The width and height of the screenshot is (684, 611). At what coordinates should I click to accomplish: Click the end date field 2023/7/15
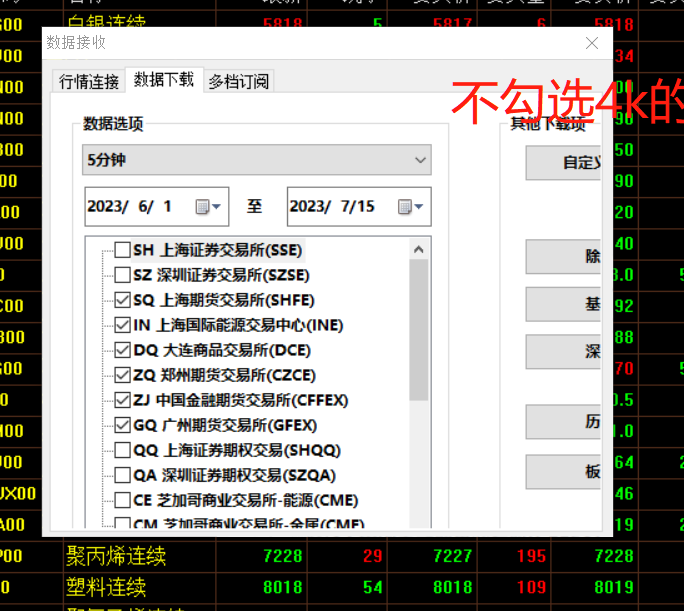tap(359, 207)
